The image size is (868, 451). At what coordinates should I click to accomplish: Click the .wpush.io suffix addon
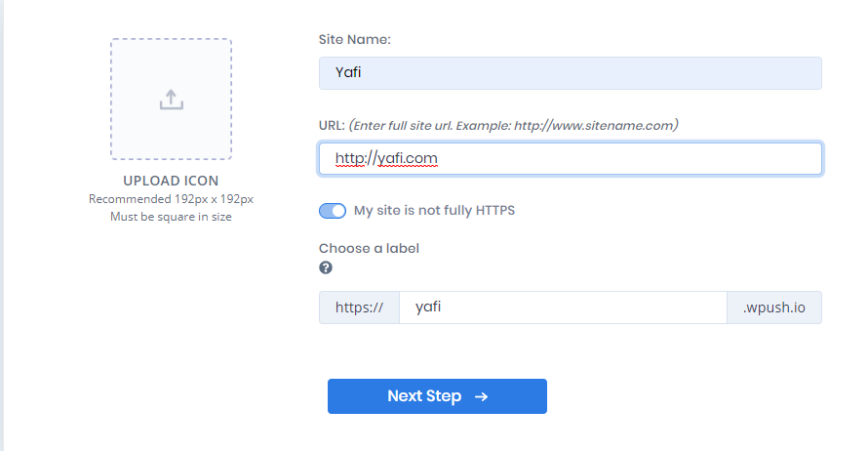[x=774, y=307]
